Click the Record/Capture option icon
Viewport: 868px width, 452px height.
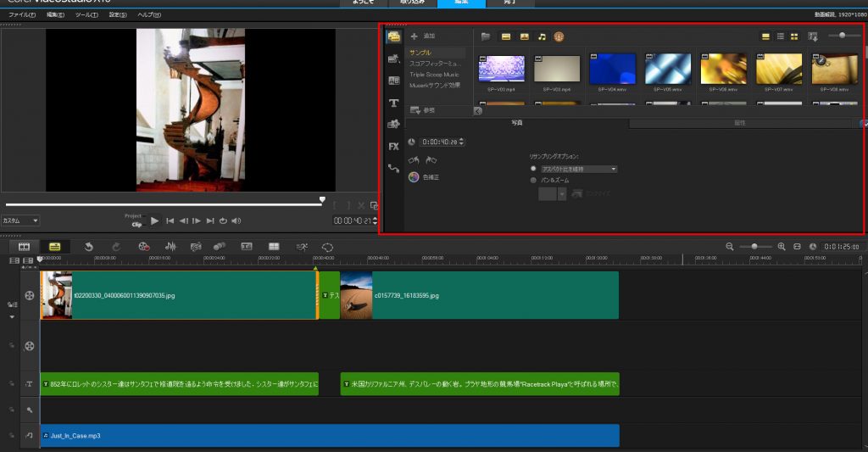pos(143,247)
